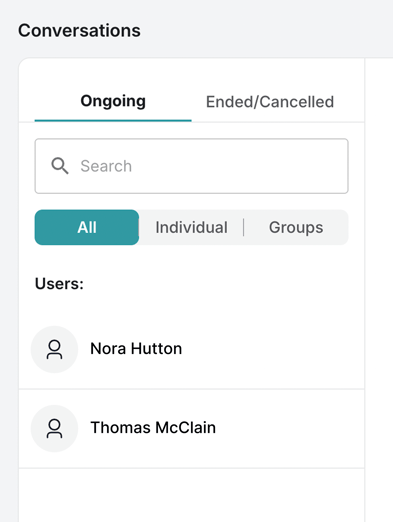Image resolution: width=393 pixels, height=522 pixels.
Task: Select Nora Hutton's avatar icon
Action: (54, 349)
